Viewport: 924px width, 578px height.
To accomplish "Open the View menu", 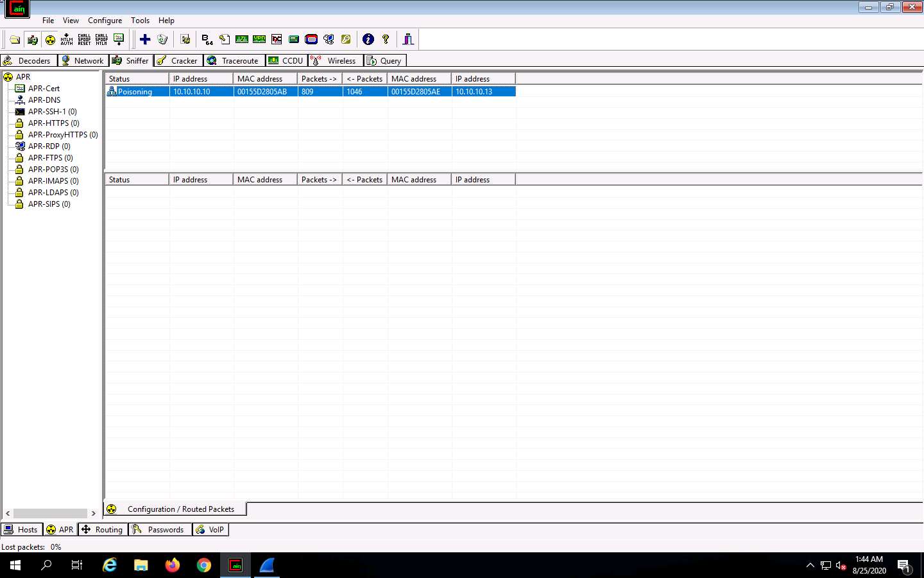I will (x=71, y=21).
